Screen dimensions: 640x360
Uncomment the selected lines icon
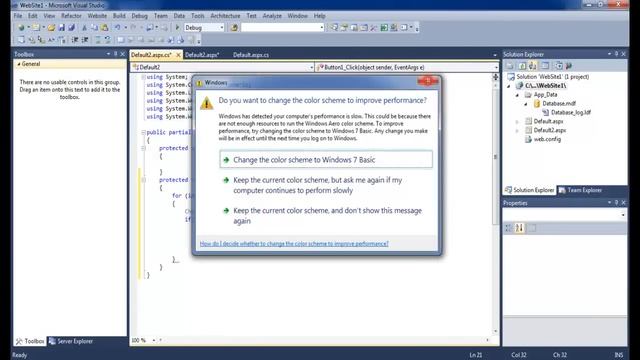coord(107,40)
